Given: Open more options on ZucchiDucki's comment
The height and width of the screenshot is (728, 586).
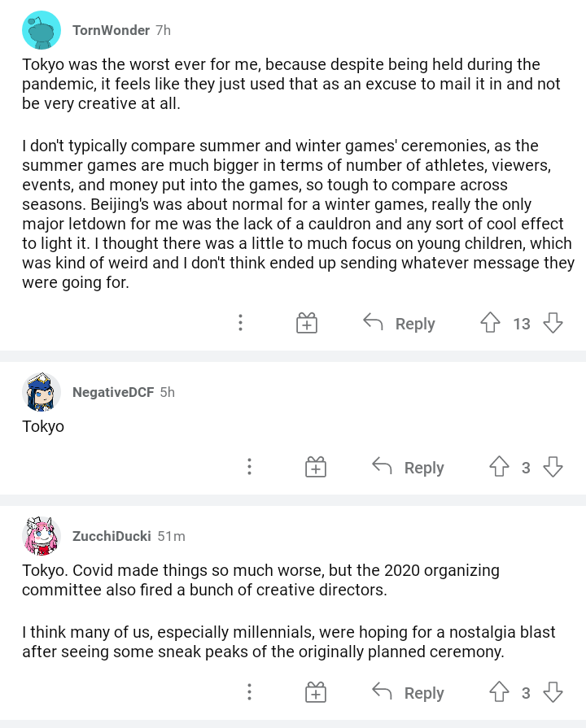Looking at the screenshot, I should pos(249,693).
